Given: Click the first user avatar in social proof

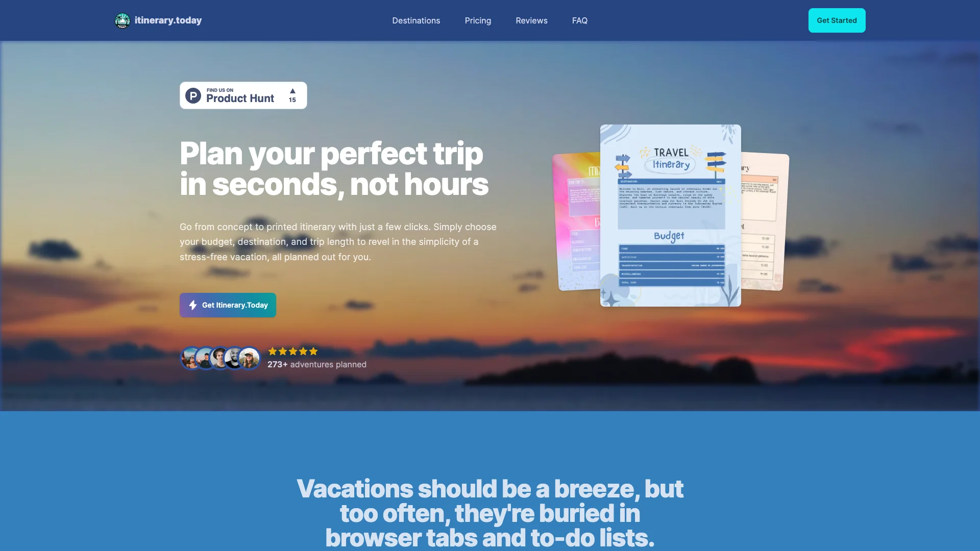Looking at the screenshot, I should click(190, 357).
